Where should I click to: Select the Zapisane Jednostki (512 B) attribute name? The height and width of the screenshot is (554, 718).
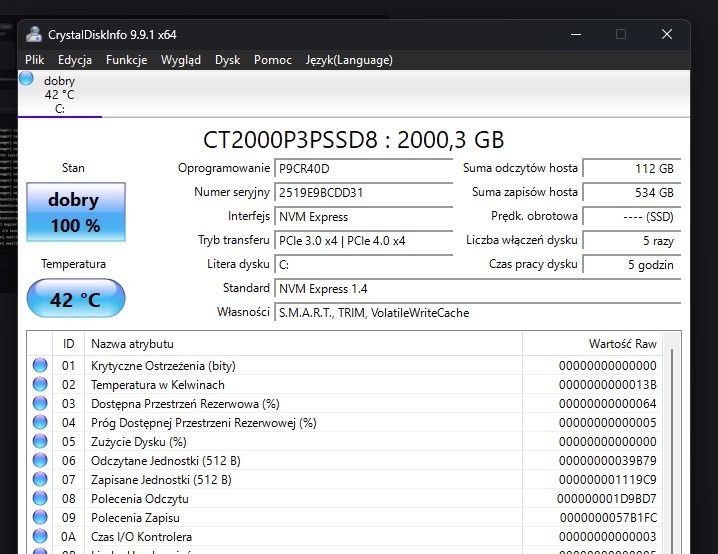click(x=161, y=480)
